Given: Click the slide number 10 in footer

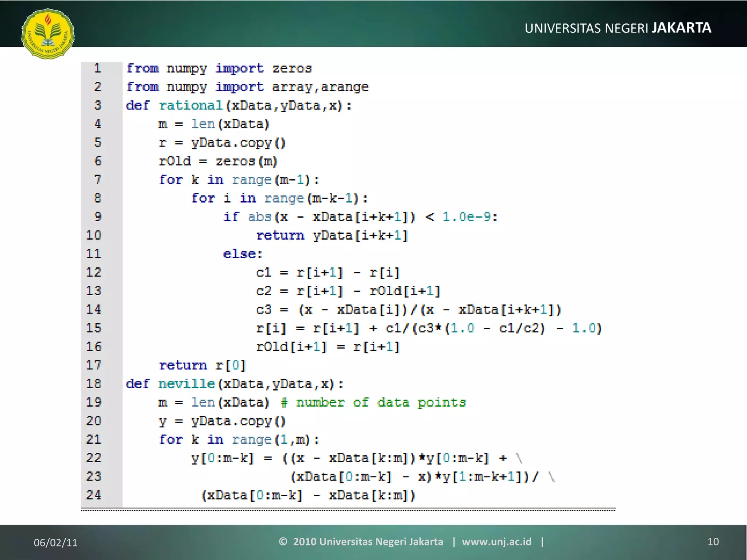Looking at the screenshot, I should tap(713, 542).
